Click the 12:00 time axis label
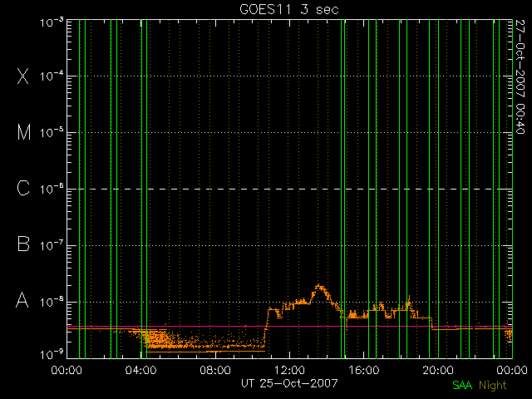The height and width of the screenshot is (399, 532). pyautogui.click(x=289, y=370)
